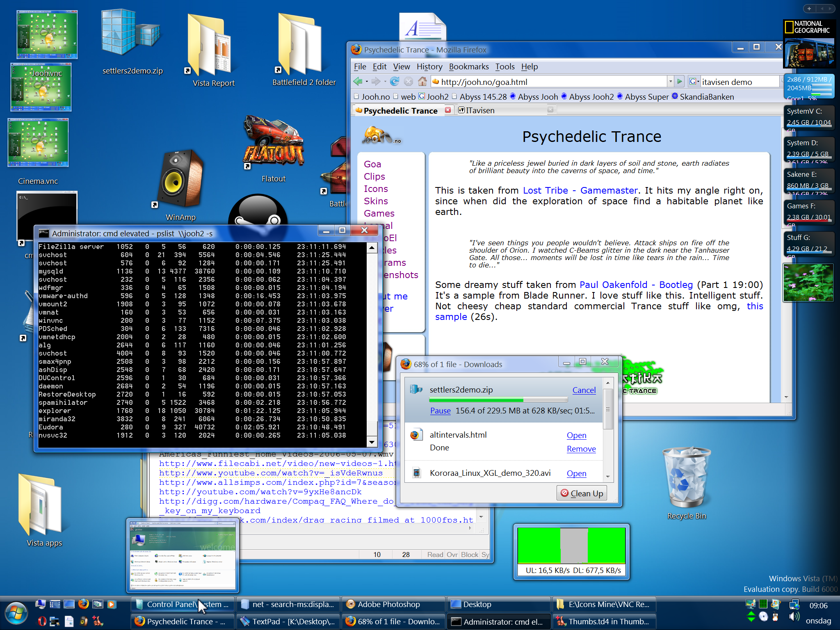Switch to the TextPad taskbar button
The height and width of the screenshot is (630, 840).
tap(288, 621)
